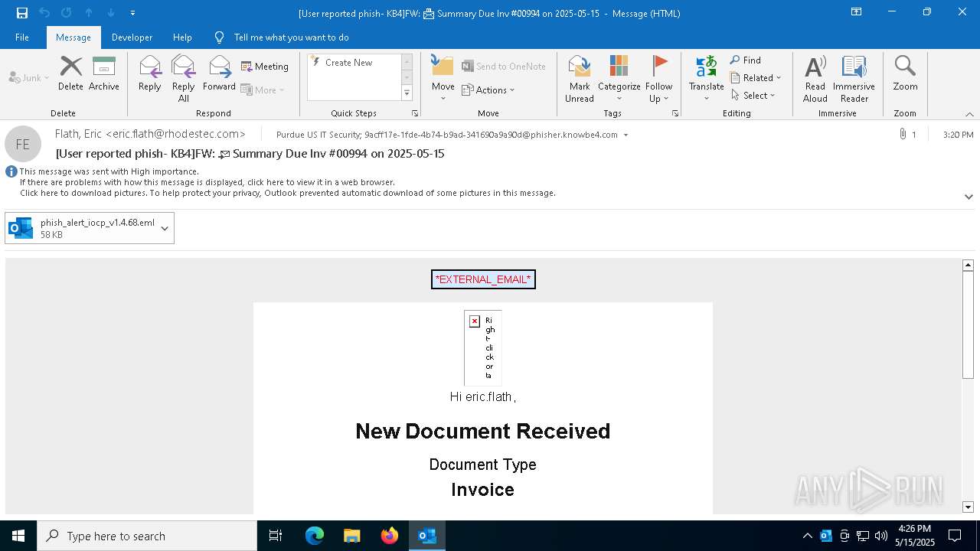Click the message scrollbar down arrow
The height and width of the screenshot is (551, 980).
point(968,507)
